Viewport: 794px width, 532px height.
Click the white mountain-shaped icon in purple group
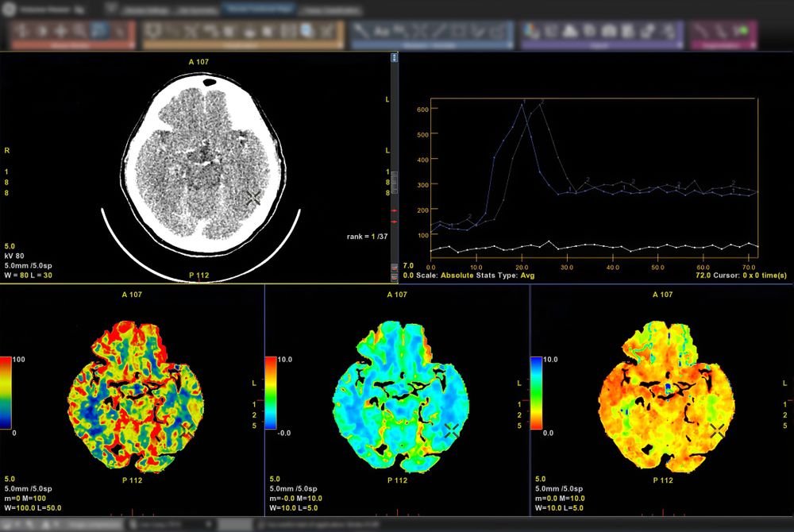[571, 31]
